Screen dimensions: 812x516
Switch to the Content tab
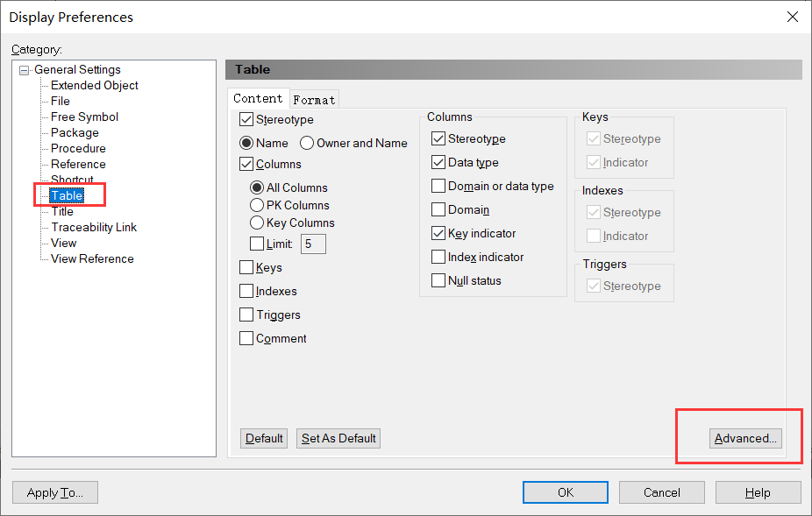coord(258,98)
